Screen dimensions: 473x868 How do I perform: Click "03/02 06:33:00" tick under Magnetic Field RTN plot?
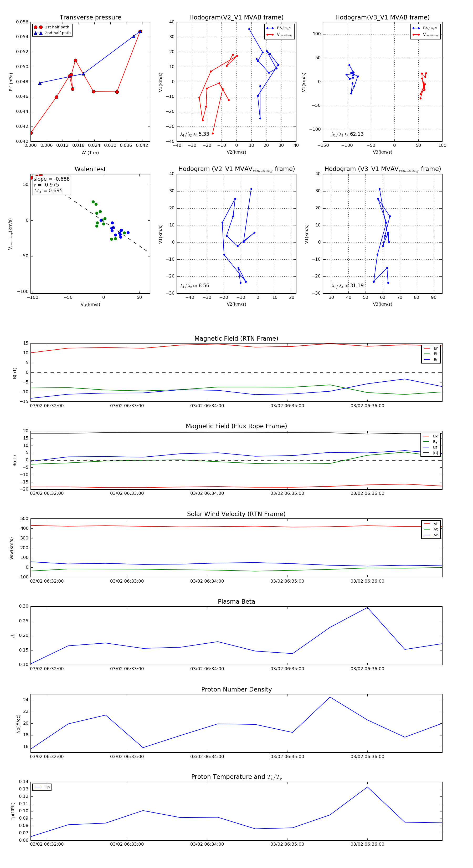(127, 406)
